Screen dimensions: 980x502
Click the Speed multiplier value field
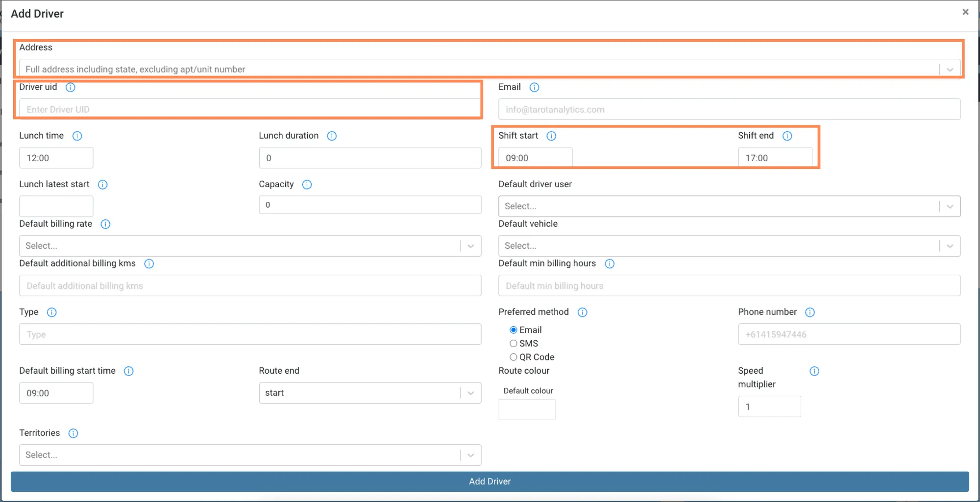[x=769, y=406]
